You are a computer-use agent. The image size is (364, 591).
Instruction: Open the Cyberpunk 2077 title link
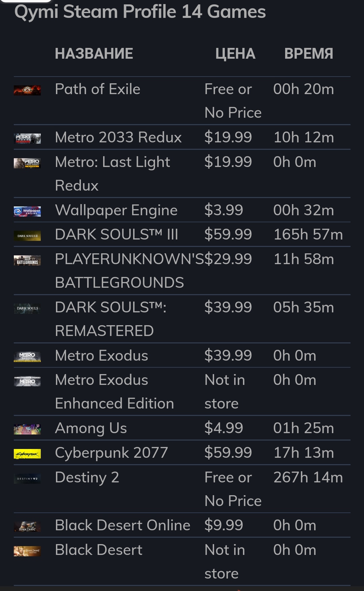tap(111, 453)
